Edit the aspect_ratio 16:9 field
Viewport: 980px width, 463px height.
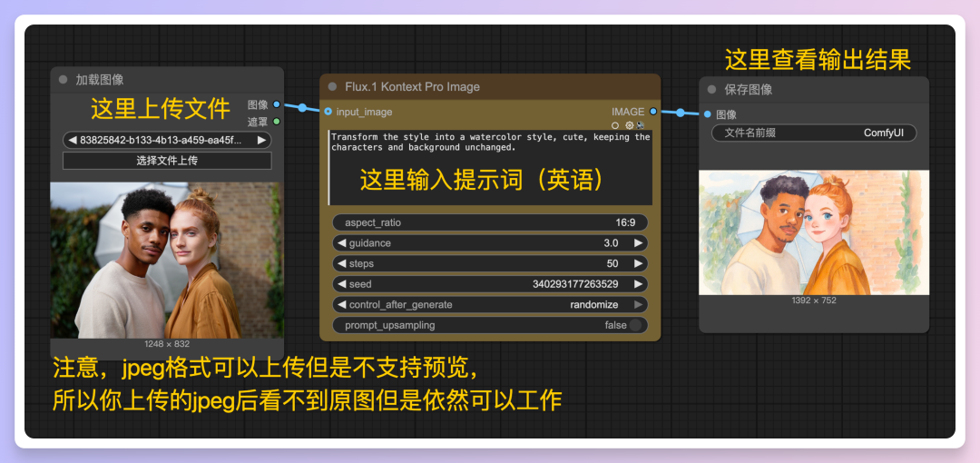490,222
